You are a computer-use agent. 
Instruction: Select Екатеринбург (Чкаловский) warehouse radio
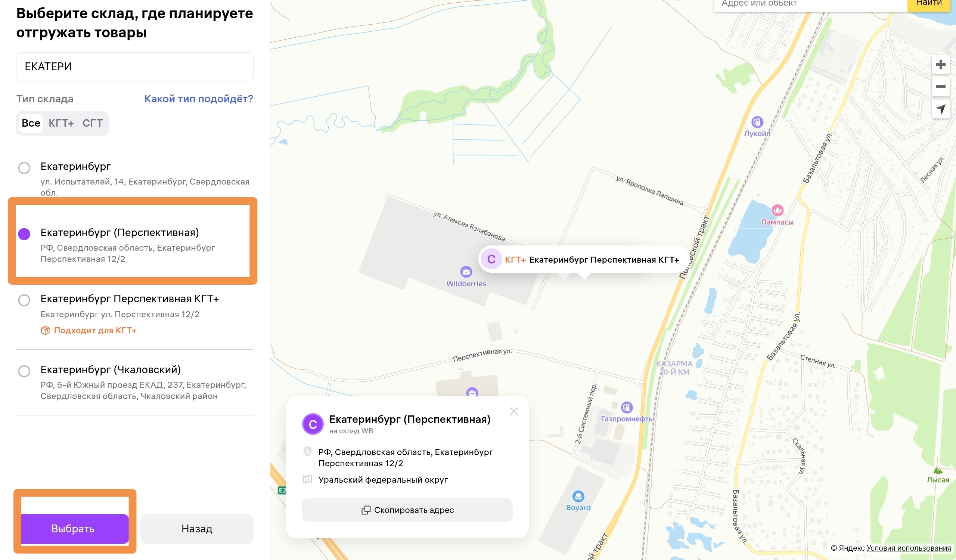(24, 371)
